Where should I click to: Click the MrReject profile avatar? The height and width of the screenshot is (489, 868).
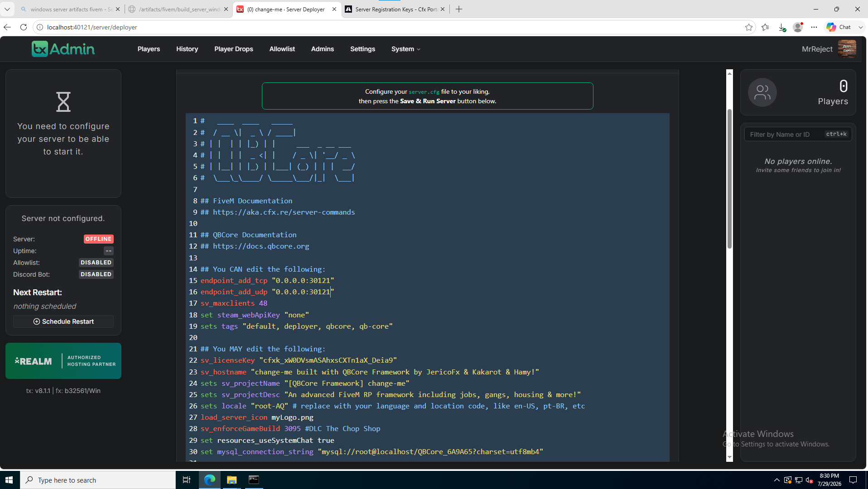pos(847,49)
